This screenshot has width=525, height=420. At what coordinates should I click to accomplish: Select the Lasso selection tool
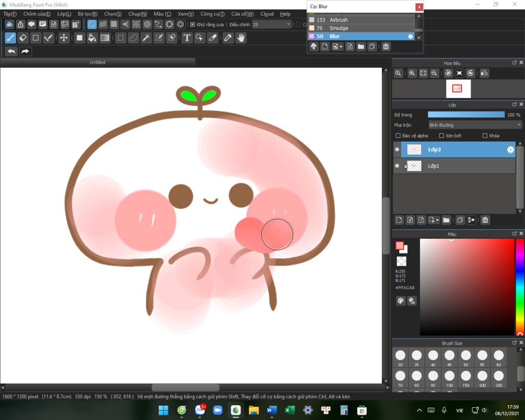[133, 38]
